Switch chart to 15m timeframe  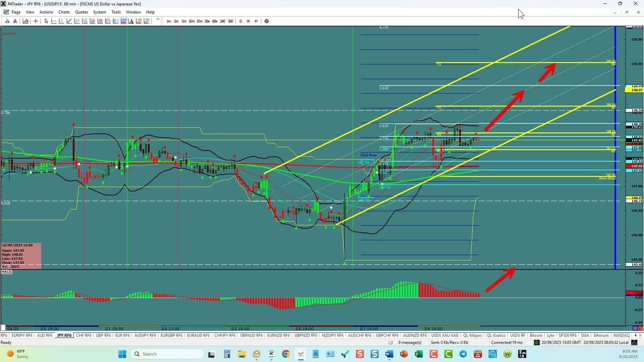click(x=199, y=21)
